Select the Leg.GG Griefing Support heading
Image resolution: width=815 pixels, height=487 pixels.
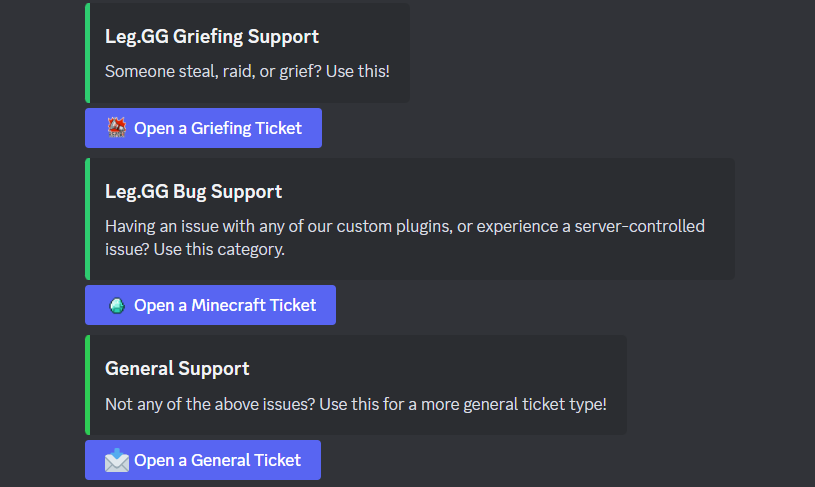pos(212,36)
